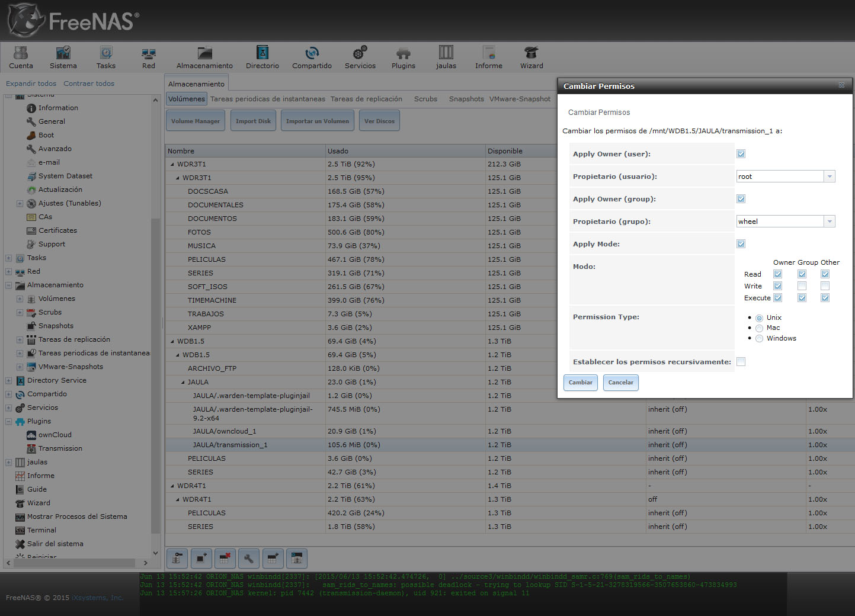Collapse the WDR3T1 top-level volume row

point(172,165)
